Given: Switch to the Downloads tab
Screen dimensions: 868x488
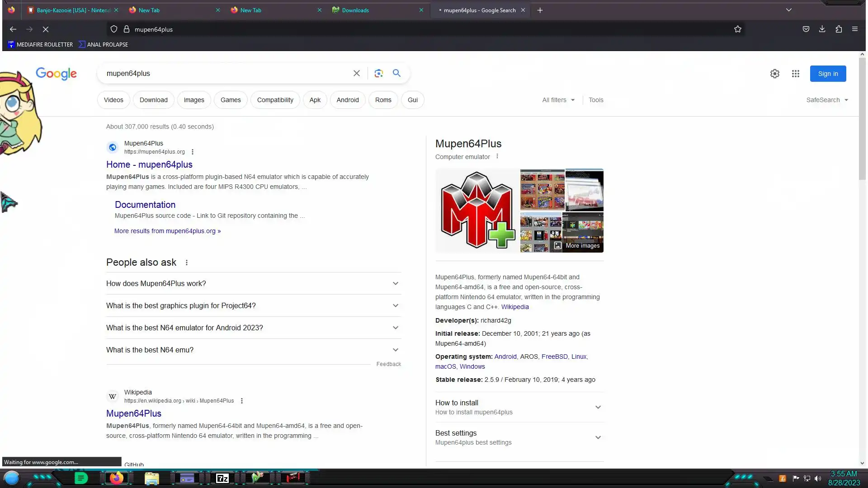Looking at the screenshot, I should point(355,10).
